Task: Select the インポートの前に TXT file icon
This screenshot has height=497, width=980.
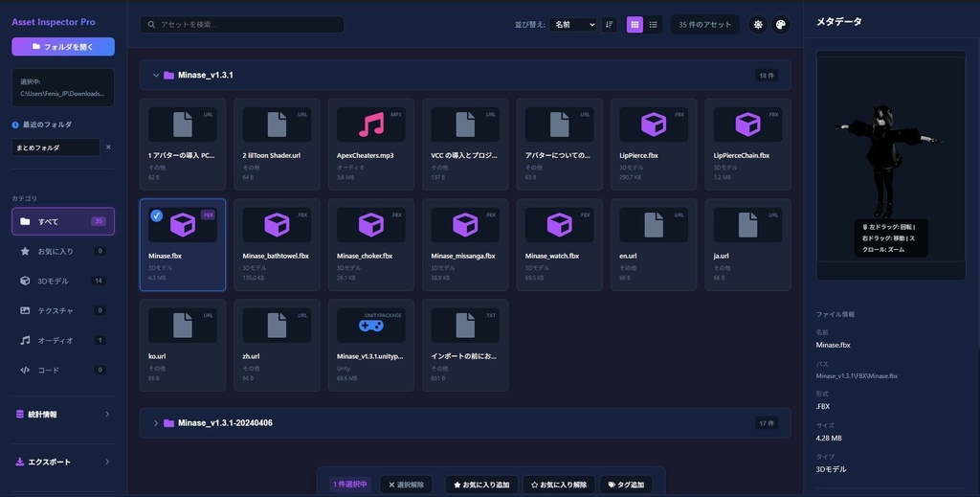Action: [465, 325]
